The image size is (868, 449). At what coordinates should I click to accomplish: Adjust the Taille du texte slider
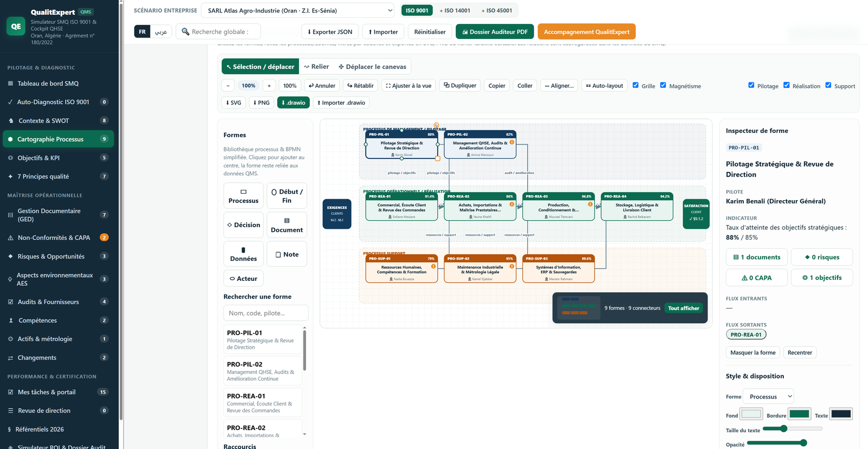click(x=793, y=429)
